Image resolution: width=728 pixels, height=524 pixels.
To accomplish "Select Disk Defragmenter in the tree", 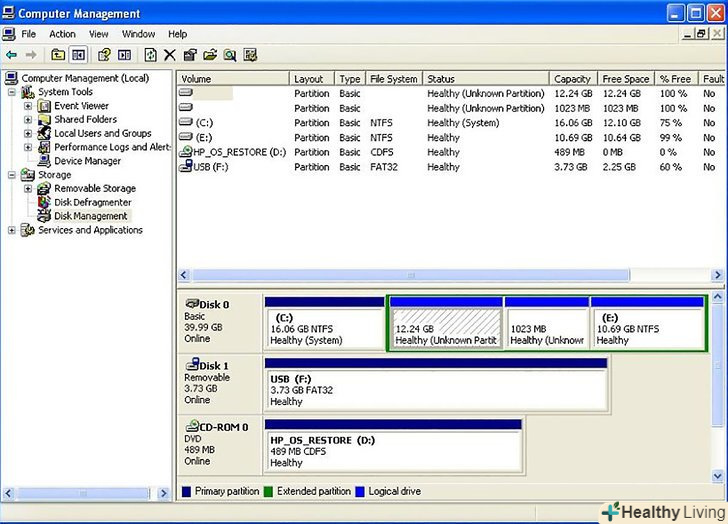I will click(x=92, y=202).
